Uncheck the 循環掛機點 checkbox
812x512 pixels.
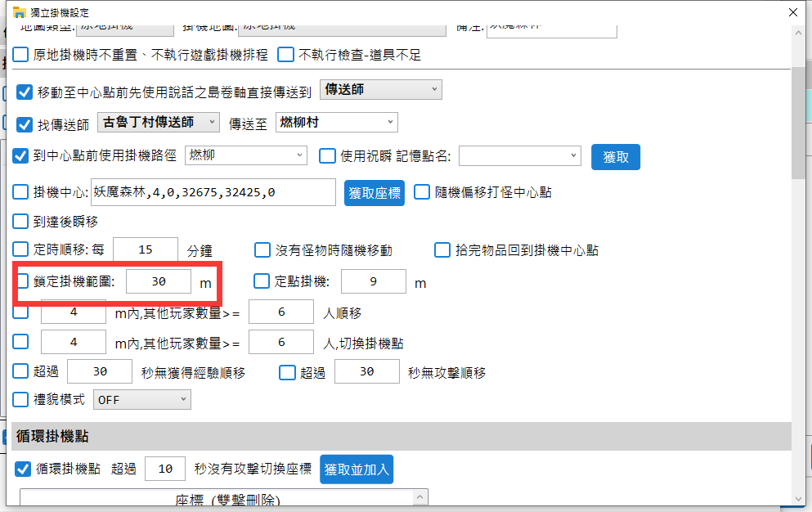[x=25, y=469]
